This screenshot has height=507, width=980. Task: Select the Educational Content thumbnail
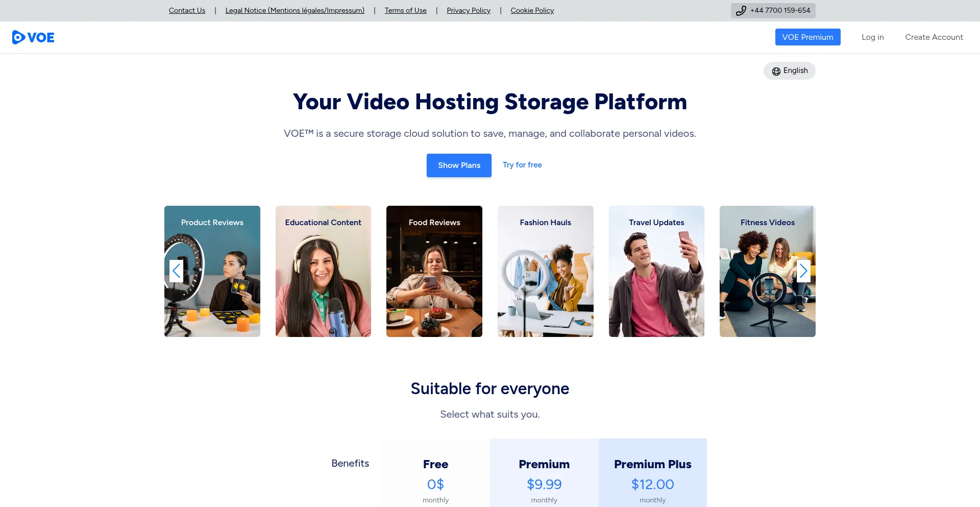point(323,271)
